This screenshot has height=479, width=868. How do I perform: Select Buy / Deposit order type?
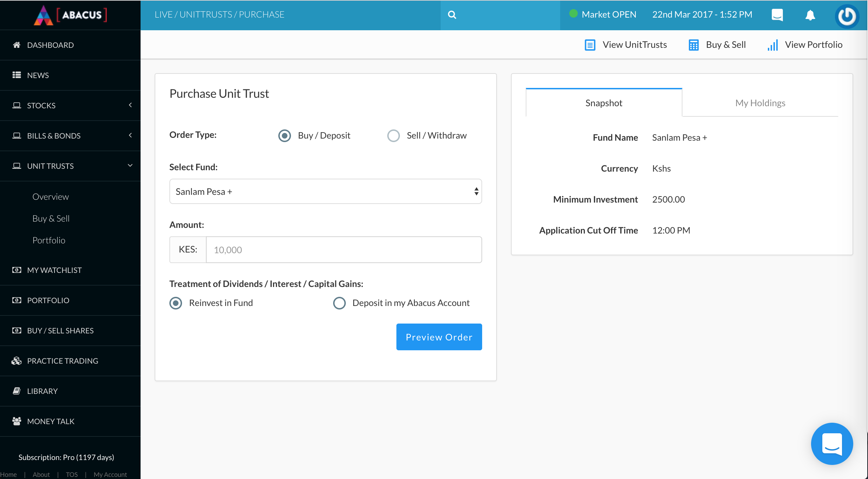(286, 135)
